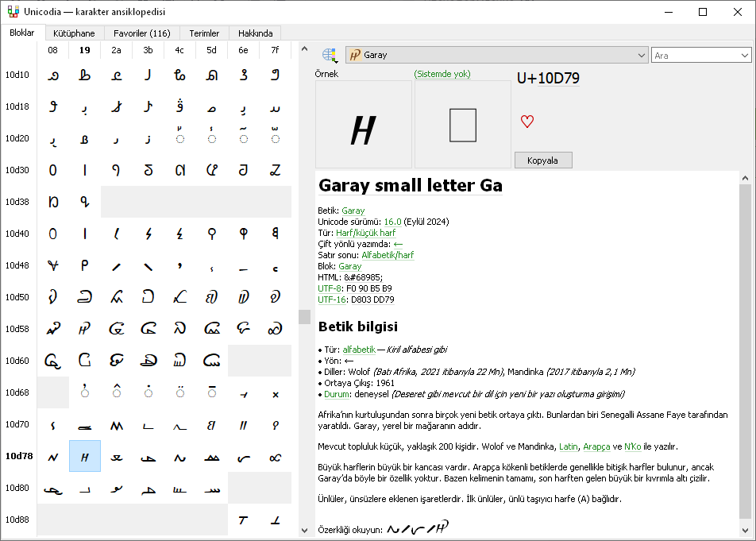Click the Unicode version 16.0 link
Image resolution: width=756 pixels, height=541 pixels.
pyautogui.click(x=392, y=222)
